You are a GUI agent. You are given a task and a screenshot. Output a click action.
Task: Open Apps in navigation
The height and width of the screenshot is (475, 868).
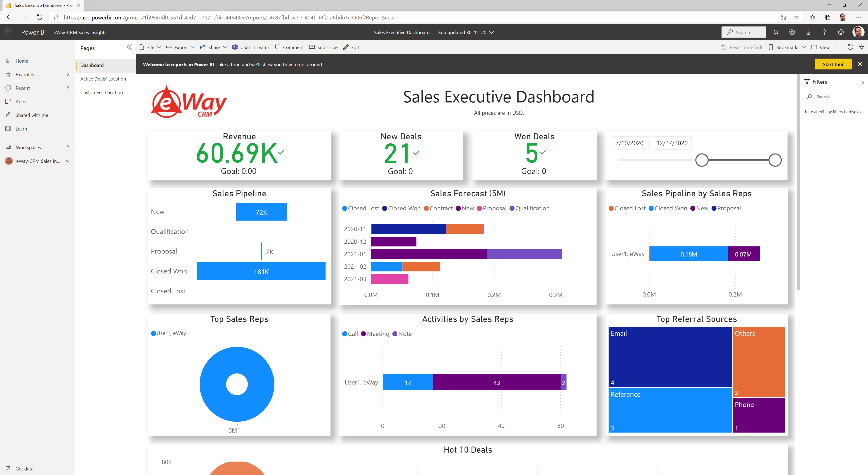[x=21, y=102]
